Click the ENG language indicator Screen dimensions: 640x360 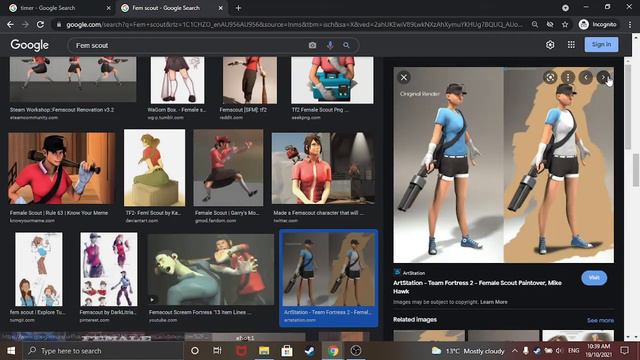pyautogui.click(x=573, y=351)
